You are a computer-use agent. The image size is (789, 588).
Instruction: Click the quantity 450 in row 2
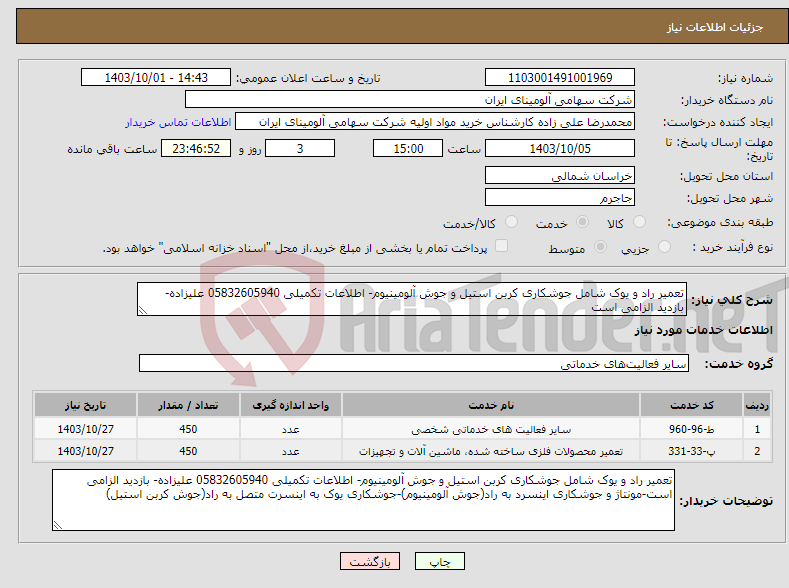[188, 451]
